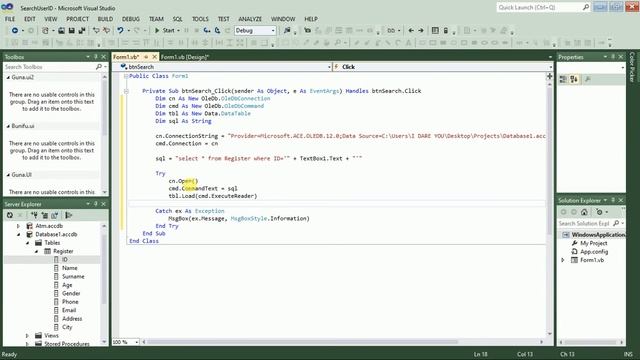Expand the Atm.accdb database node

click(x=18, y=226)
